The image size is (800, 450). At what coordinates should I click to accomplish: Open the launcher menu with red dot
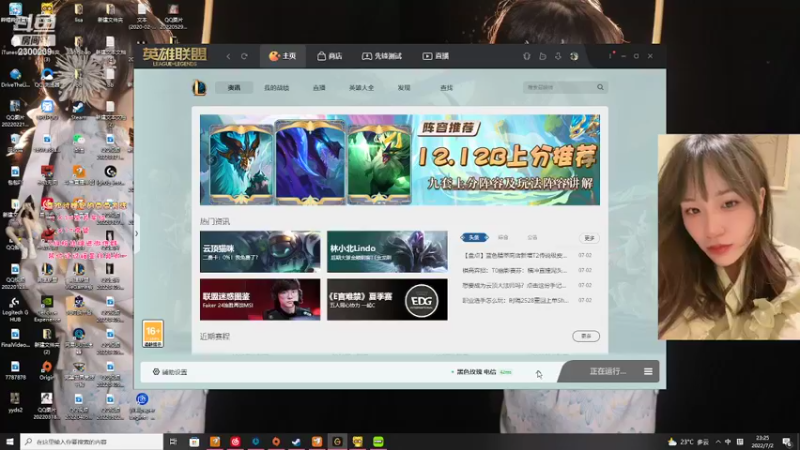[611, 56]
